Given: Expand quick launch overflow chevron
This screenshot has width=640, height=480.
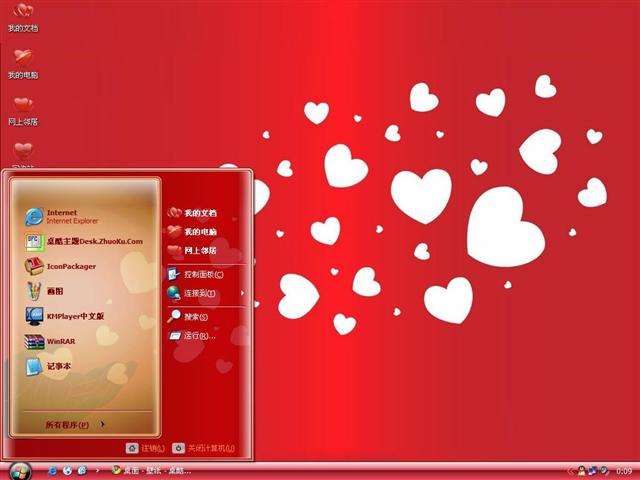Looking at the screenshot, I should 98,471.
